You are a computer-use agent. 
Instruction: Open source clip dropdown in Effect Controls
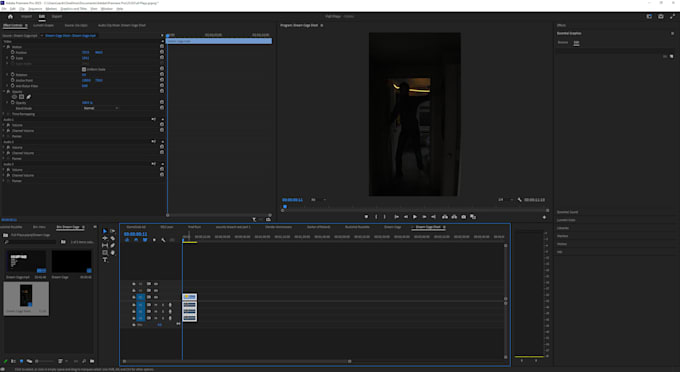pyautogui.click(x=42, y=36)
